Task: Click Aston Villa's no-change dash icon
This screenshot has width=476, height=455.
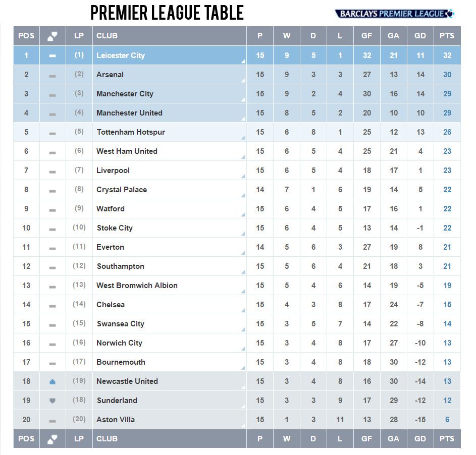Action: coord(52,420)
